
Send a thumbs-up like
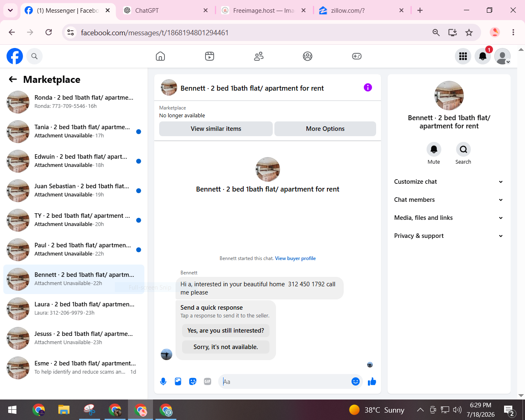(372, 381)
